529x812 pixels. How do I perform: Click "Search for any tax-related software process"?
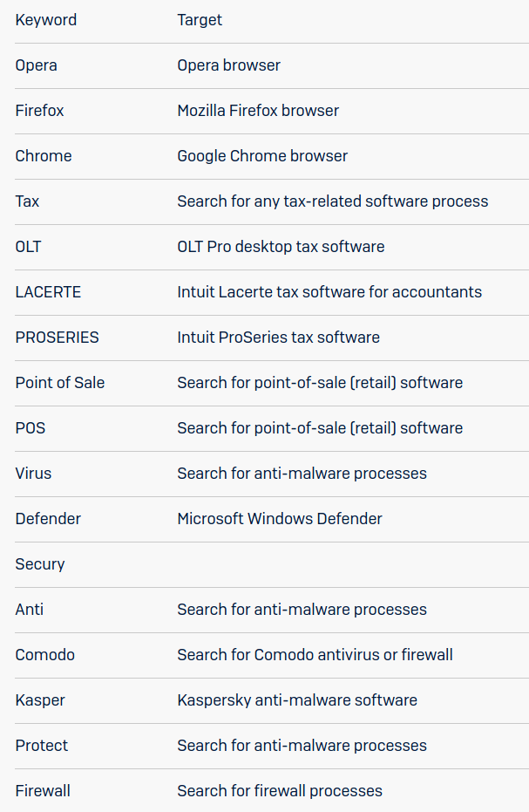point(332,201)
